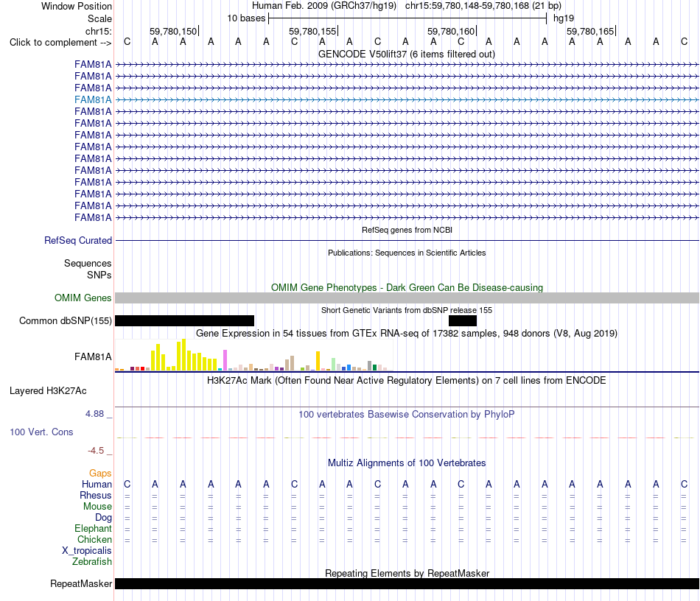Image resolution: width=700 pixels, height=601 pixels.
Task: Click the 59,780,155 ruler position
Action: tap(312, 31)
